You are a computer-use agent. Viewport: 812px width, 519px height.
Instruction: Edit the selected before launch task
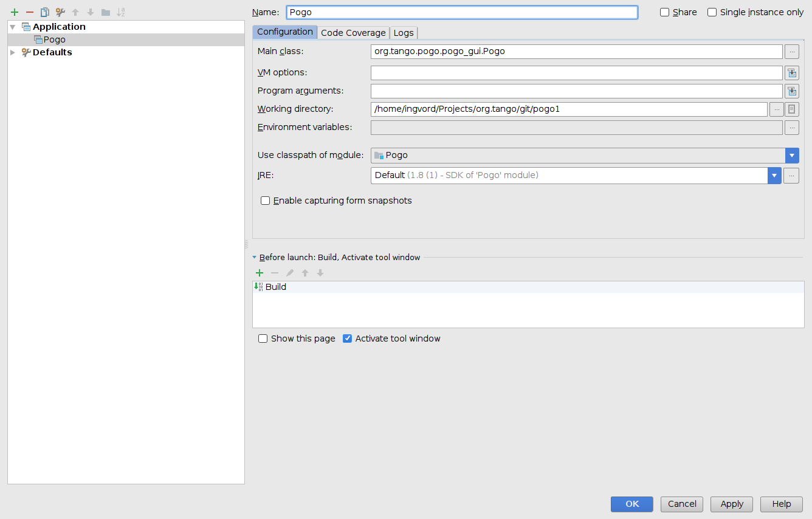(290, 273)
